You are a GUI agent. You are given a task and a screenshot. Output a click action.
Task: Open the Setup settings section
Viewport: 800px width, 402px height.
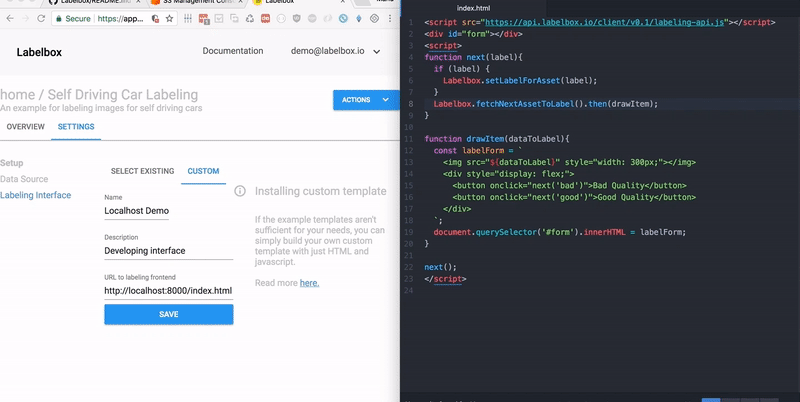(x=12, y=163)
